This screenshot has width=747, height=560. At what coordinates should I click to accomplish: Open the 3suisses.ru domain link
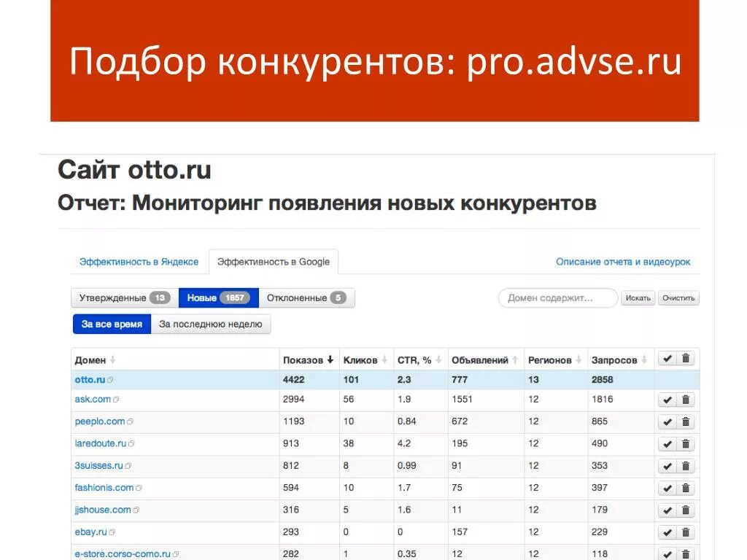click(98, 466)
